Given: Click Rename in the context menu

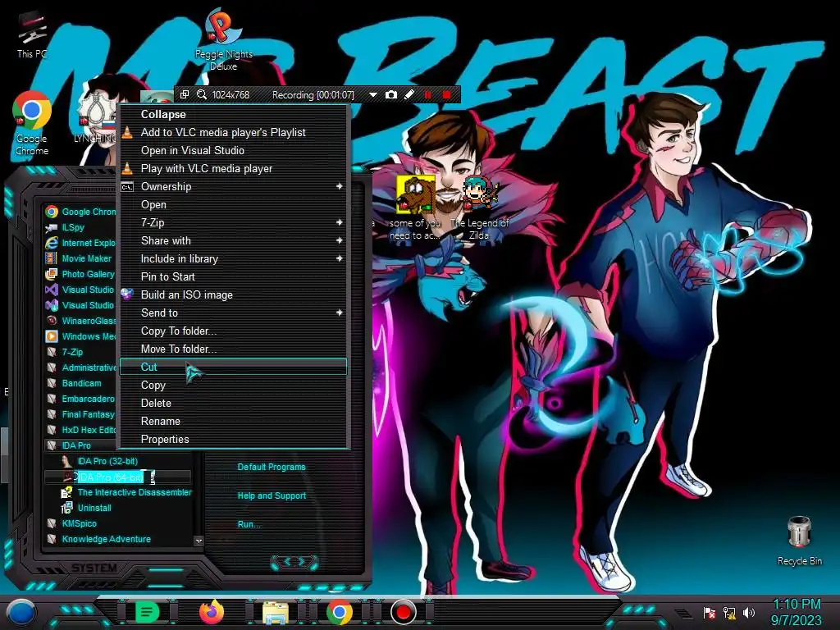Looking at the screenshot, I should coord(234,421).
